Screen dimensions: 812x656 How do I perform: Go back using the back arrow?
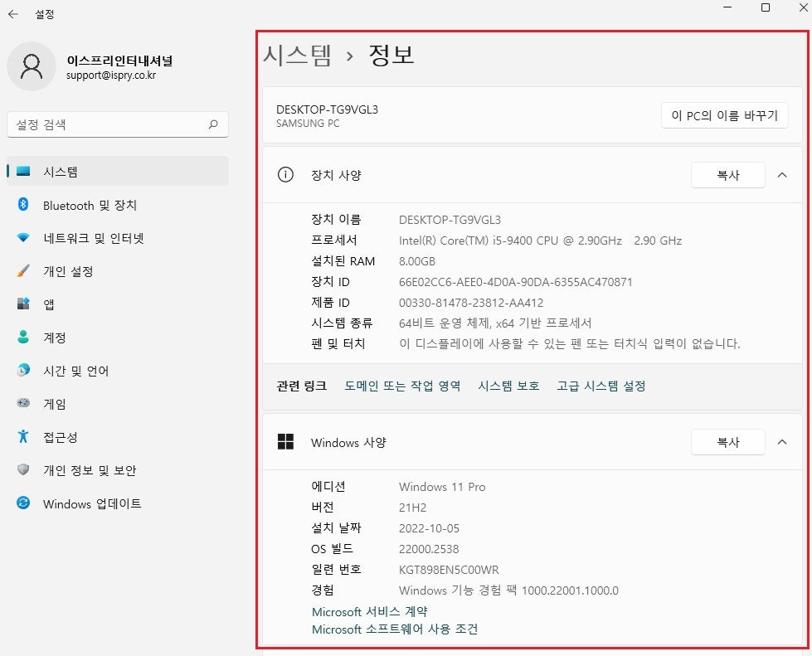(x=13, y=14)
